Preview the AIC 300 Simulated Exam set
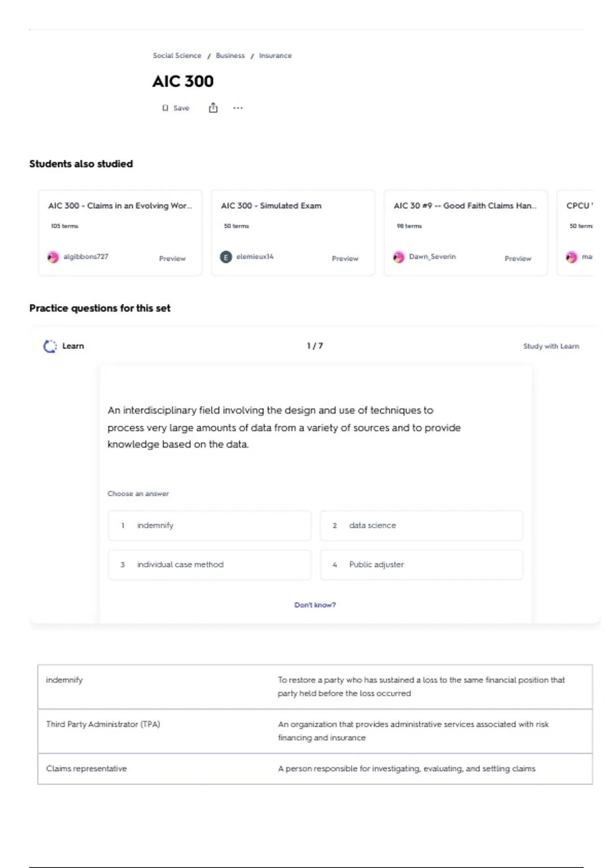 (345, 259)
